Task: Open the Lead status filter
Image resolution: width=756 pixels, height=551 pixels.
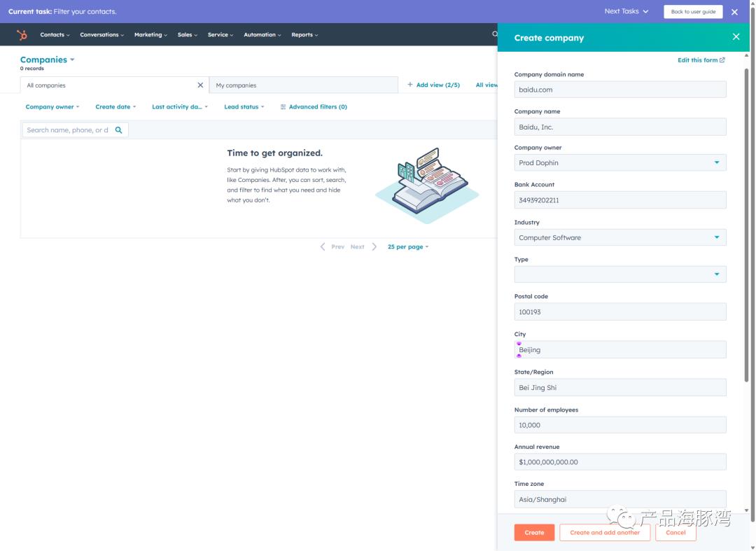Action: coord(244,107)
